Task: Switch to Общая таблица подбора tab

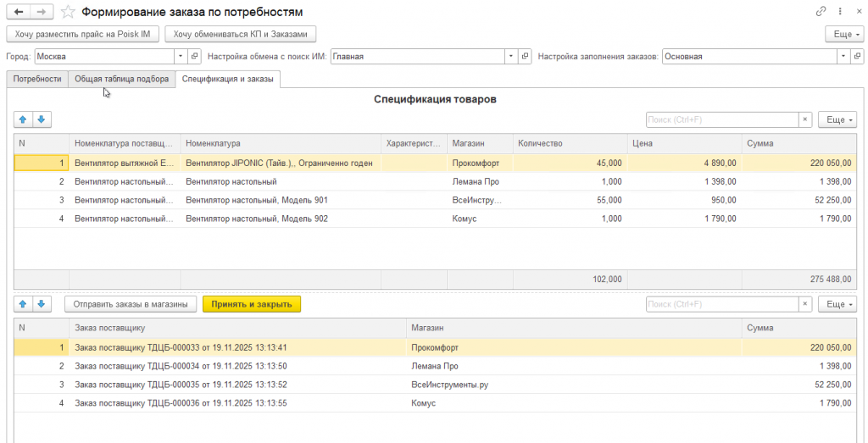Action: (x=121, y=79)
